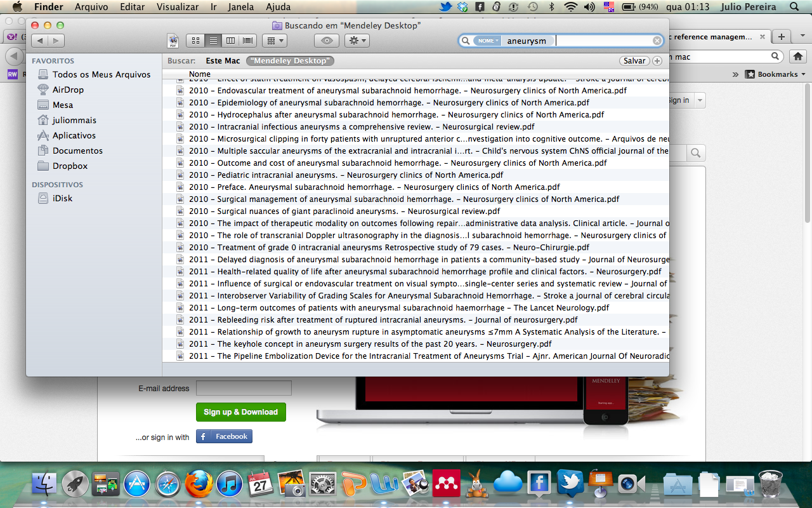The height and width of the screenshot is (508, 812).
Task: Click Sign up & Download button
Action: coord(240,412)
